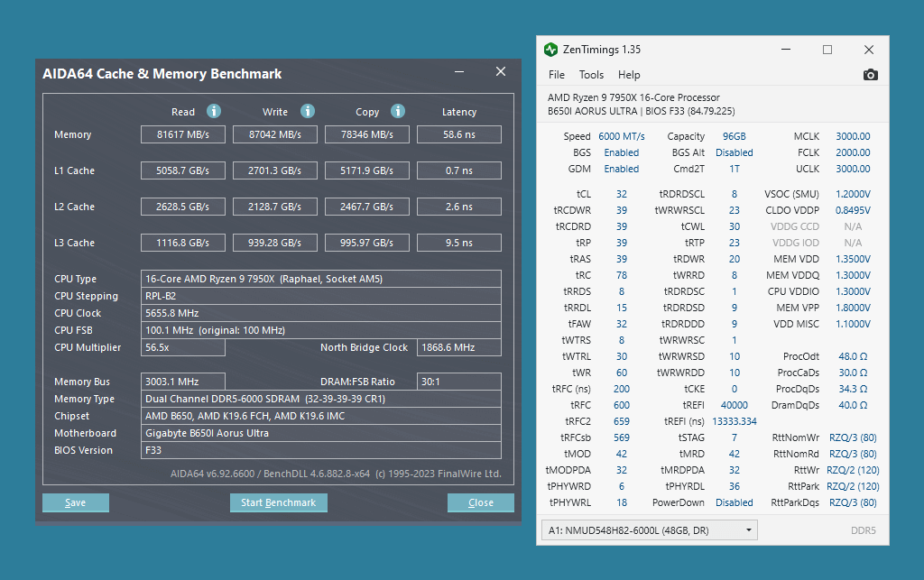Click the tRFC (ns) value 200
The image size is (924, 580).
pos(621,389)
